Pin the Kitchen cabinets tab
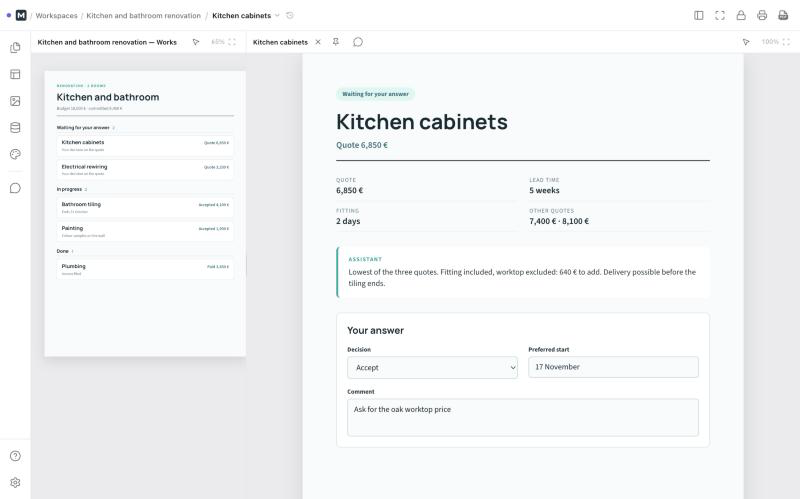This screenshot has width=800, height=499. tap(336, 42)
